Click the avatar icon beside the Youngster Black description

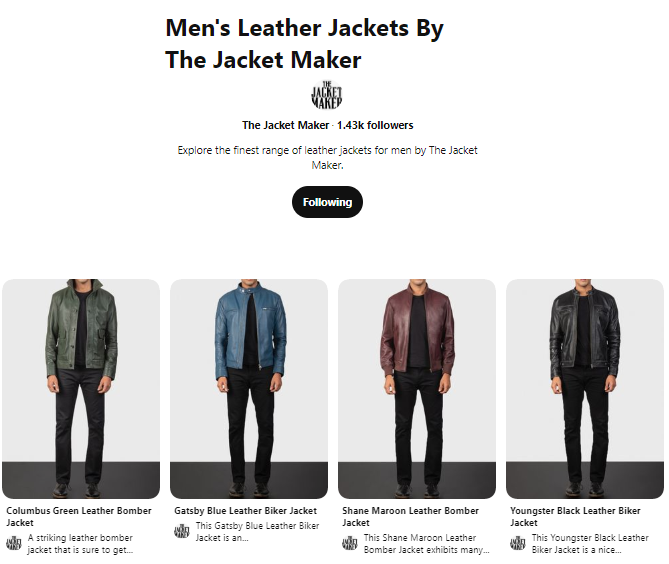(x=518, y=544)
